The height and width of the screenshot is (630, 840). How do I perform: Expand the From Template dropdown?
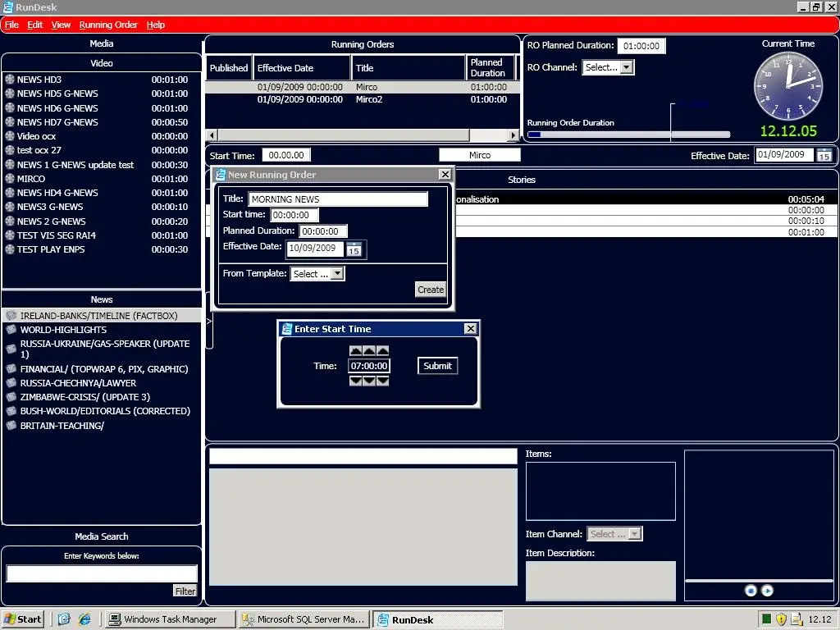(x=337, y=274)
